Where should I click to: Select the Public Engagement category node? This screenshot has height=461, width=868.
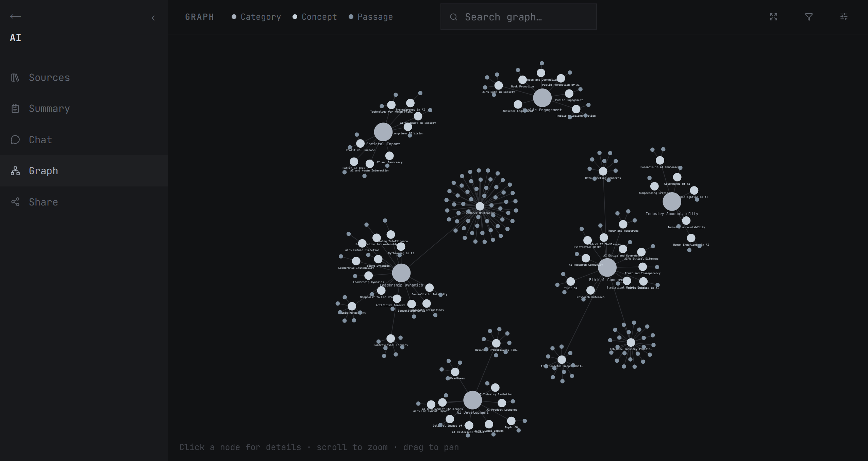click(x=542, y=98)
